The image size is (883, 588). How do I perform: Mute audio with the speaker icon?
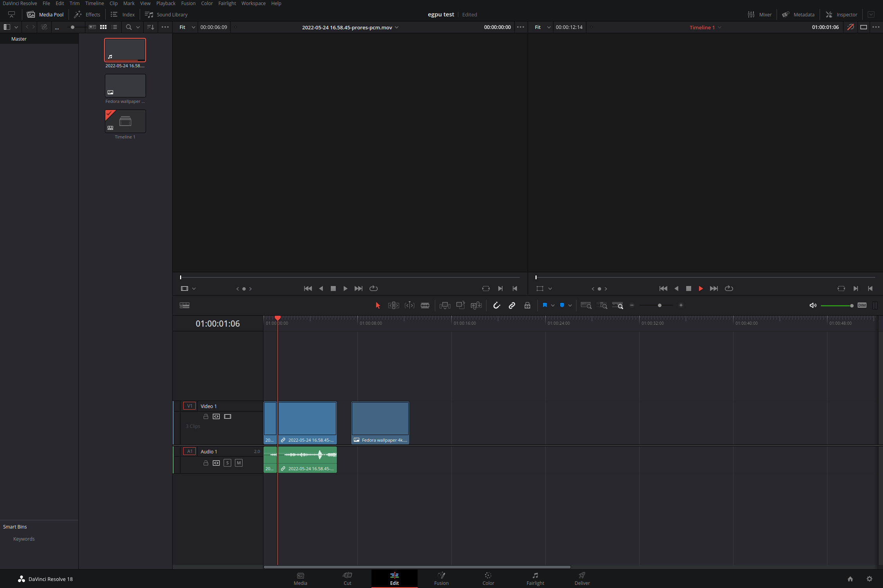pyautogui.click(x=813, y=306)
